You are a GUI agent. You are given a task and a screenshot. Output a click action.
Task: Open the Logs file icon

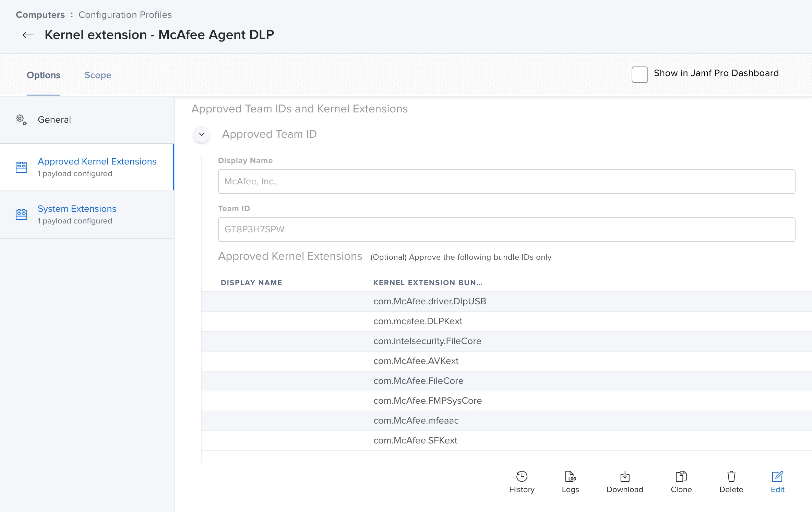pos(570,476)
